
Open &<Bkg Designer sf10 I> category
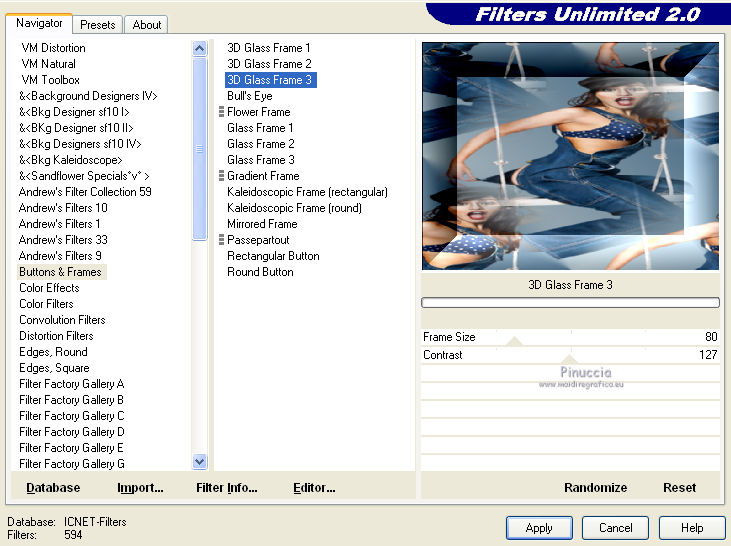coord(74,112)
